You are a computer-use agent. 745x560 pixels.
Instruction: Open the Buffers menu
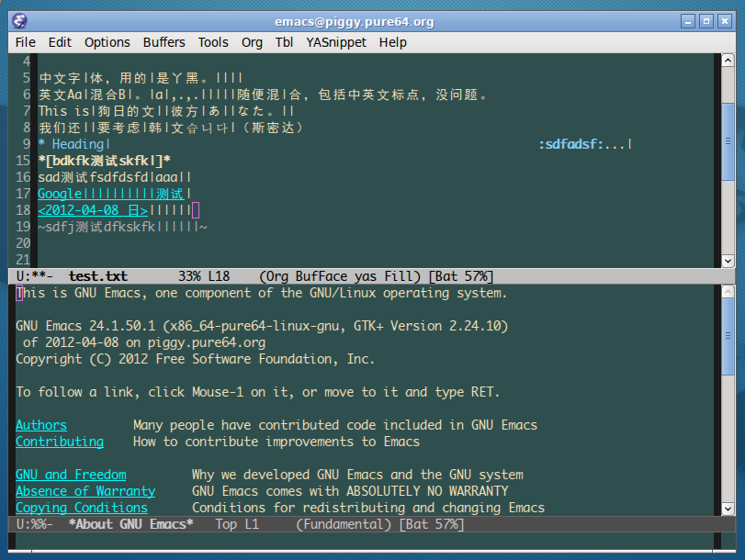tap(164, 43)
